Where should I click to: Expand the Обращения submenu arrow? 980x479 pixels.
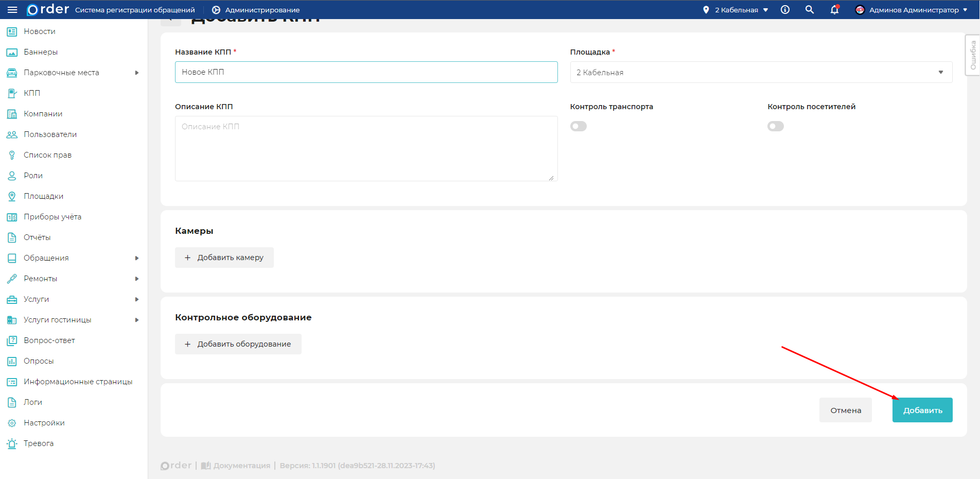pos(137,258)
